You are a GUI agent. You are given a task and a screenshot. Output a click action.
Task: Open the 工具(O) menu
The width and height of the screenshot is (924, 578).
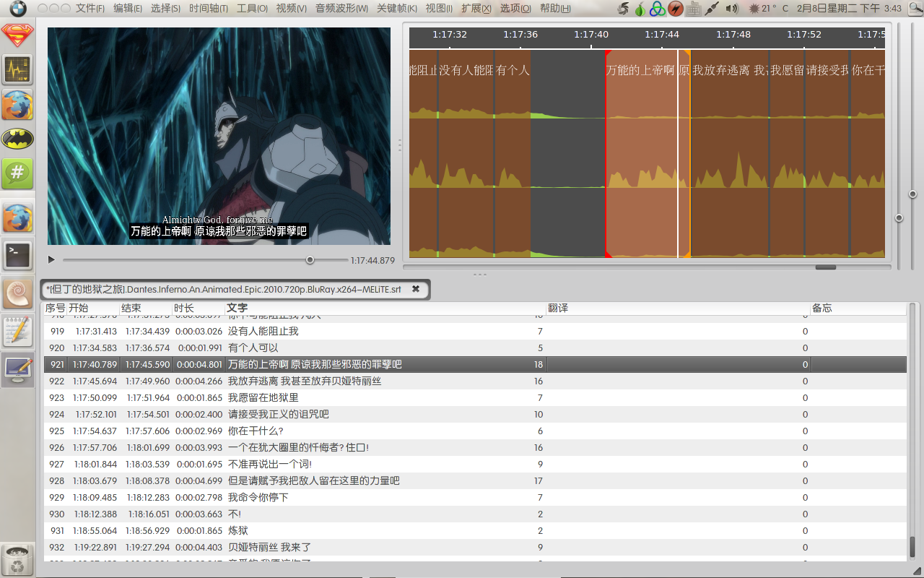(x=252, y=9)
